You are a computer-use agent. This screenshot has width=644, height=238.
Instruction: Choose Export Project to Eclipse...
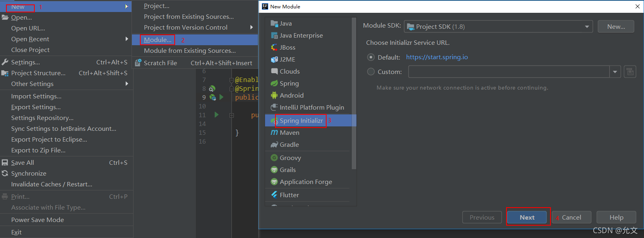coord(66,140)
